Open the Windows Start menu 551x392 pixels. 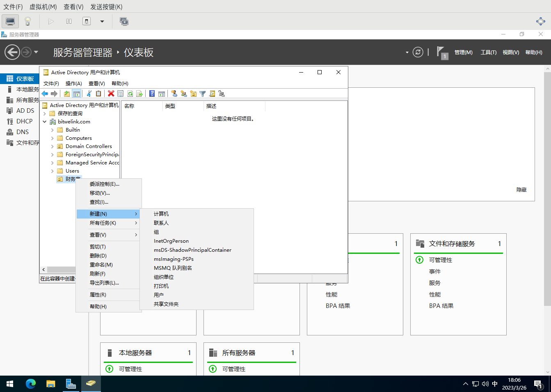[x=10, y=384]
